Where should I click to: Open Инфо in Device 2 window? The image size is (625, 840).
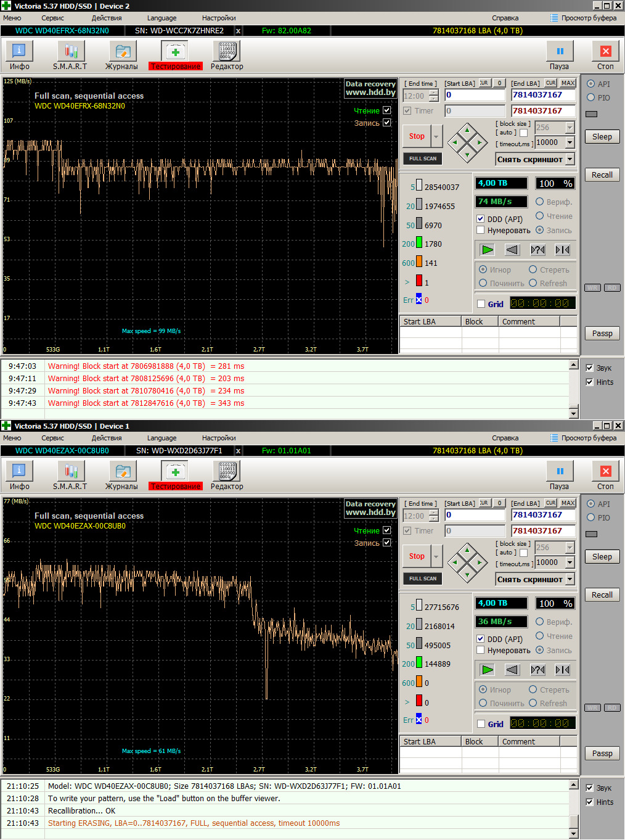(19, 56)
